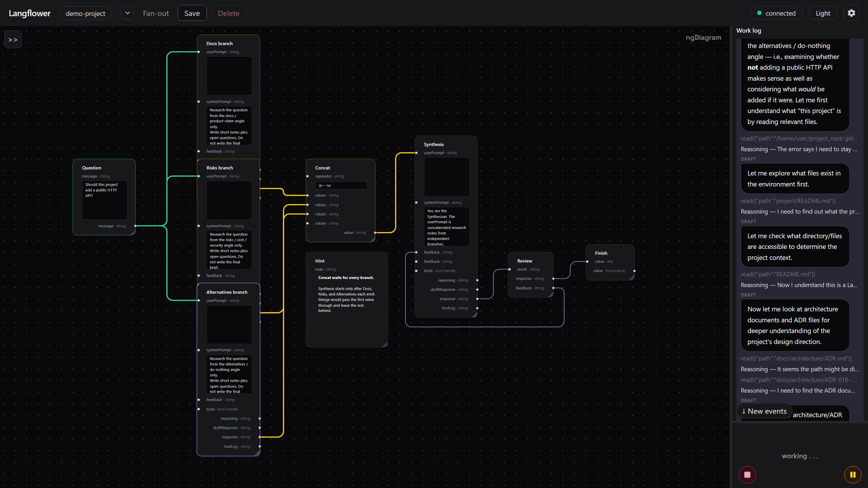This screenshot has height=488, width=868.
Task: Click the demo-project selector
Action: point(85,13)
